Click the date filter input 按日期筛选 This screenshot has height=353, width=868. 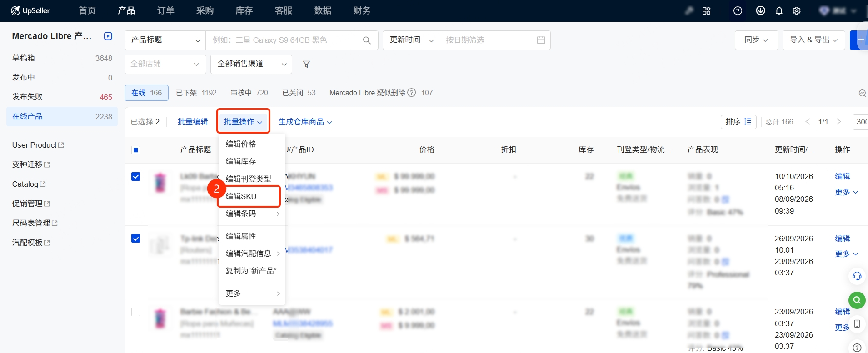494,40
